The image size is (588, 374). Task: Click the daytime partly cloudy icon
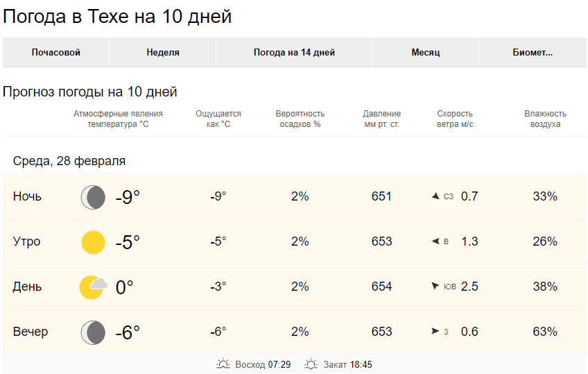click(93, 287)
